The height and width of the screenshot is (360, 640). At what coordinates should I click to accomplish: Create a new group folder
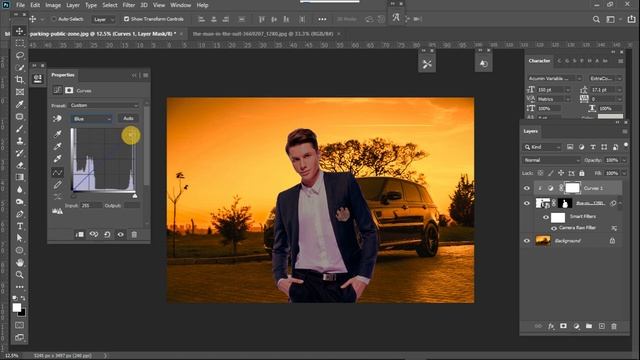coord(589,326)
